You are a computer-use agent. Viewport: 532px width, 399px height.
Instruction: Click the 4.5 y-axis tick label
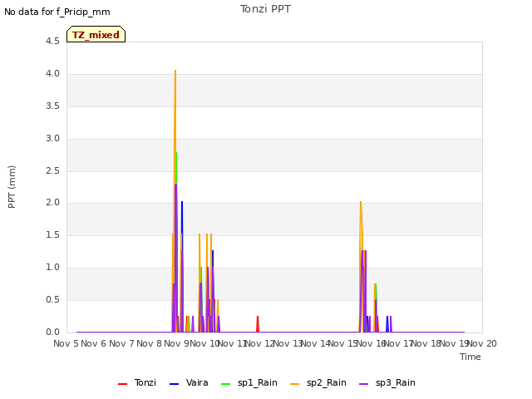tap(52, 41)
